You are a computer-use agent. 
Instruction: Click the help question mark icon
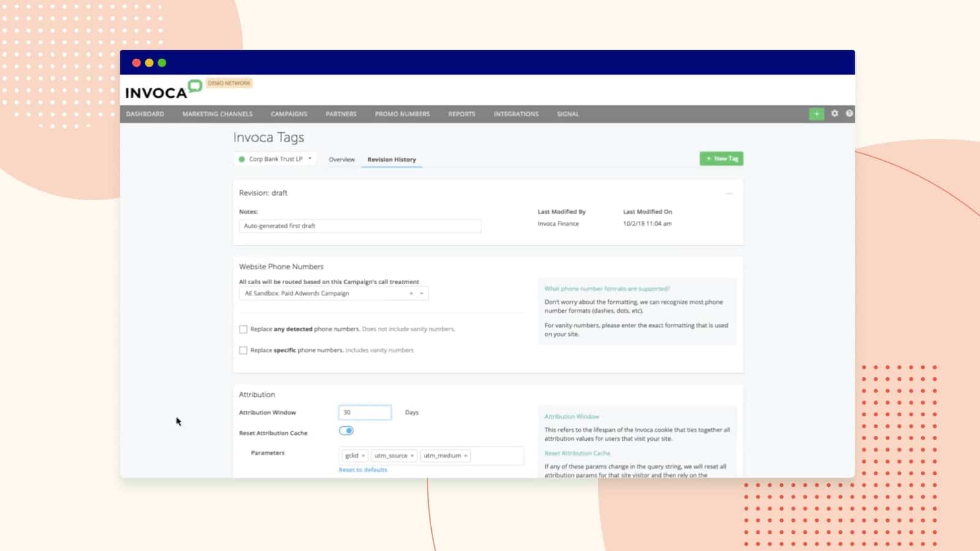[x=849, y=113]
